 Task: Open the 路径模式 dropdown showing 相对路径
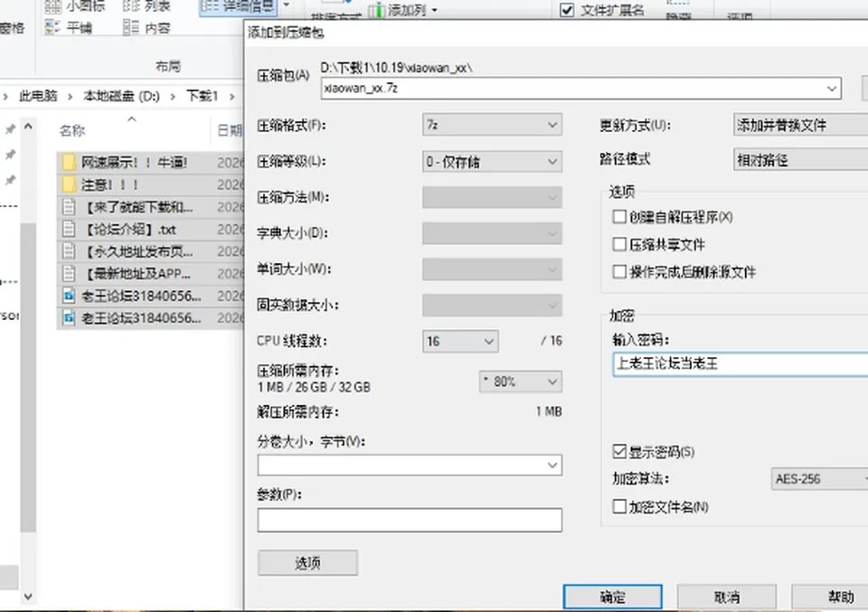[x=800, y=160]
